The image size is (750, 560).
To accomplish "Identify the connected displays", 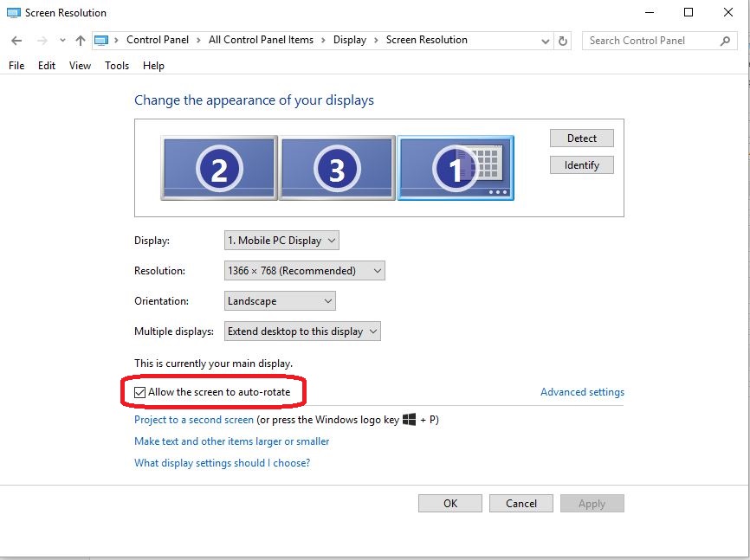I will pyautogui.click(x=581, y=164).
